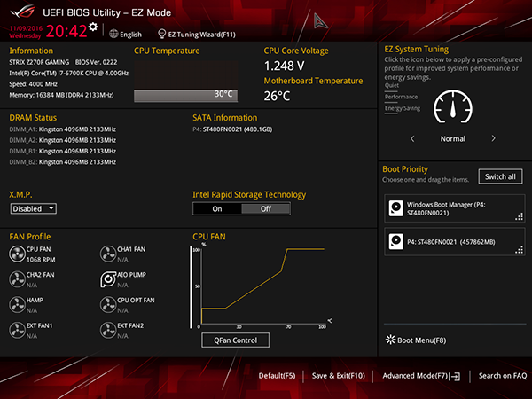Click DIMM_A1 Kingston 4096MB entry

(62, 129)
